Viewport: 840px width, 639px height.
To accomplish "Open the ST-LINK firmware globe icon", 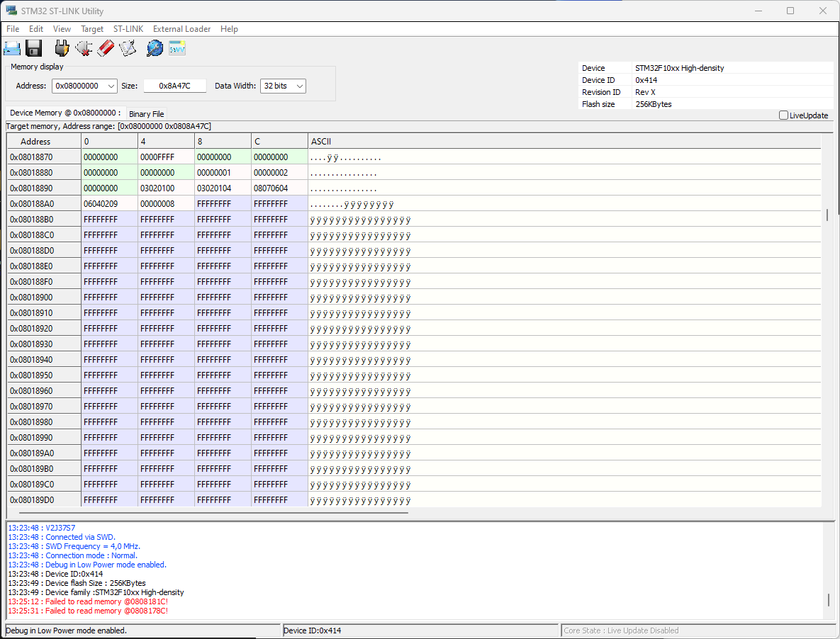I will [x=155, y=48].
